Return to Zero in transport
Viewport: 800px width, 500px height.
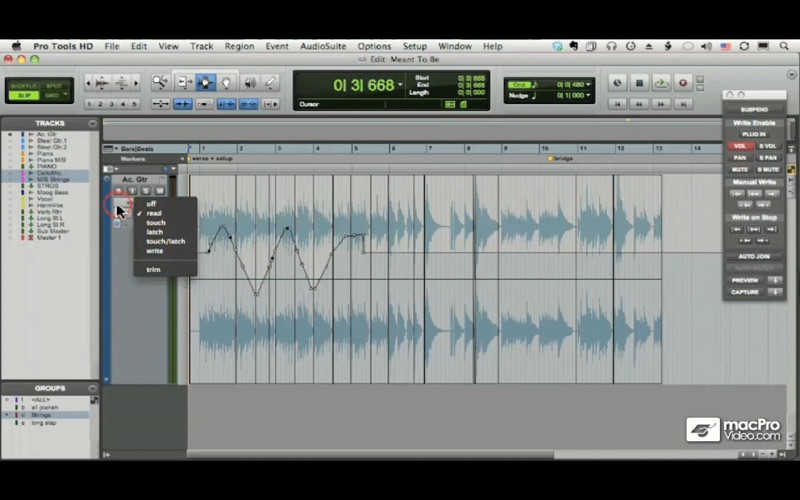coord(617,104)
